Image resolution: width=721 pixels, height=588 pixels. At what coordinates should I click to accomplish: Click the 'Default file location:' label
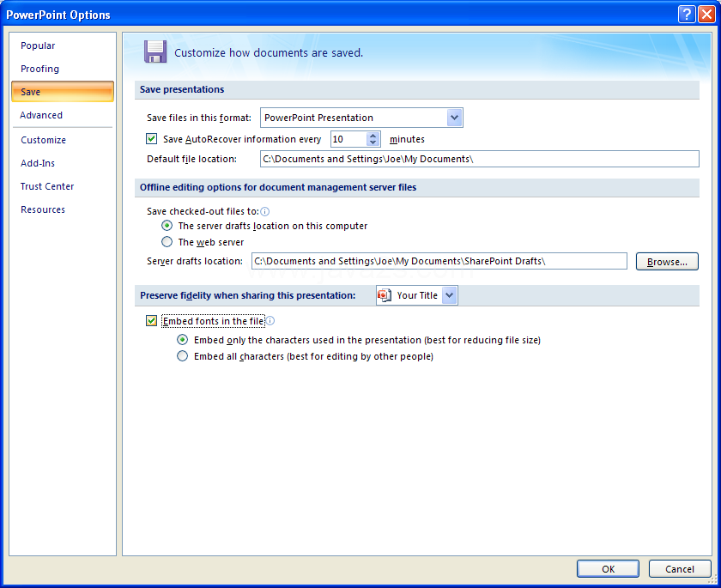[191, 159]
